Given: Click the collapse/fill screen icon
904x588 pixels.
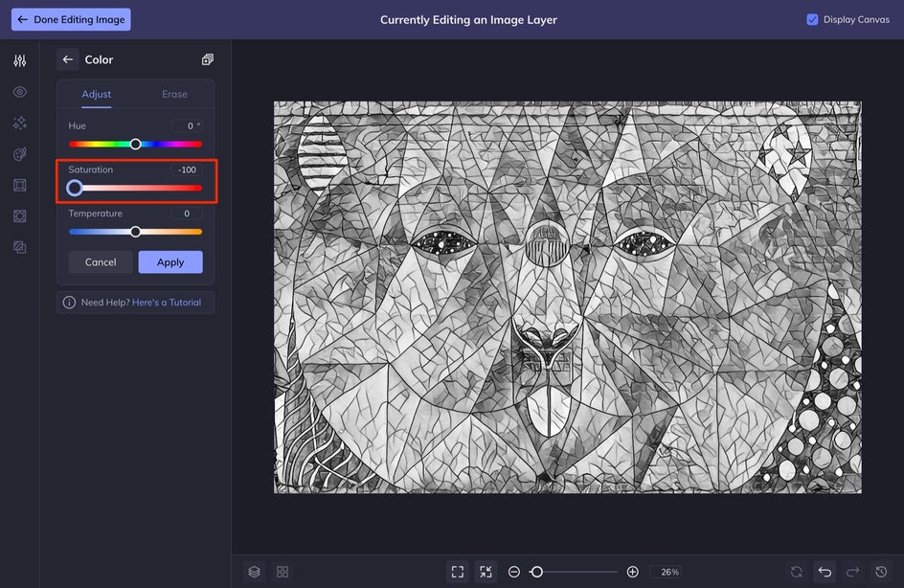Looking at the screenshot, I should click(486, 572).
